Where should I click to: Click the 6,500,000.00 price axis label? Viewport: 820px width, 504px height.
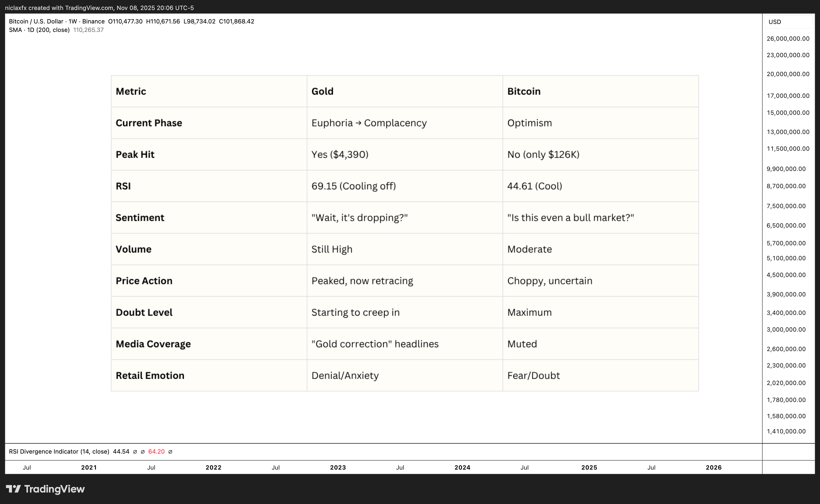point(786,226)
